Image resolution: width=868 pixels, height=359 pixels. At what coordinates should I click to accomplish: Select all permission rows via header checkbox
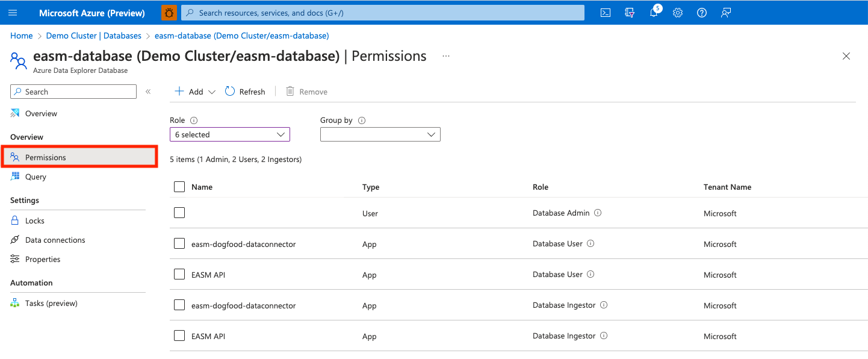(179, 187)
